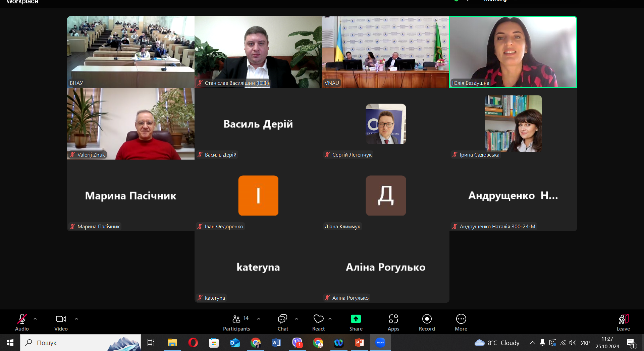This screenshot has width=644, height=351.
Task: Open the Zoom Apps panel
Action: coord(393,323)
